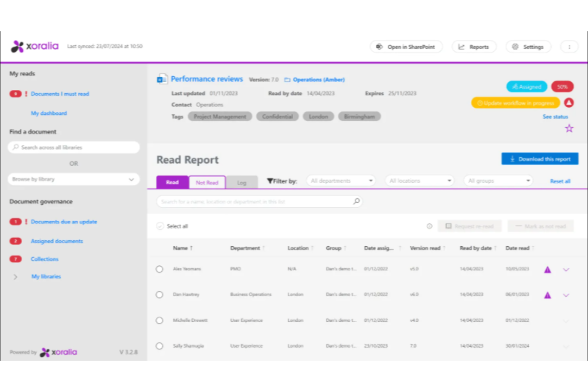Open the All departments filter dropdown

[x=340, y=180]
